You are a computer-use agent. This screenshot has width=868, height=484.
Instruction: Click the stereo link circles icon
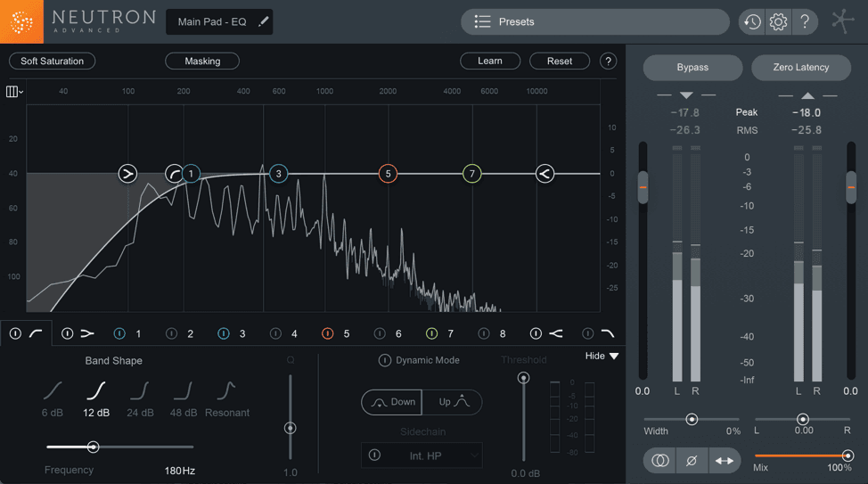point(659,461)
